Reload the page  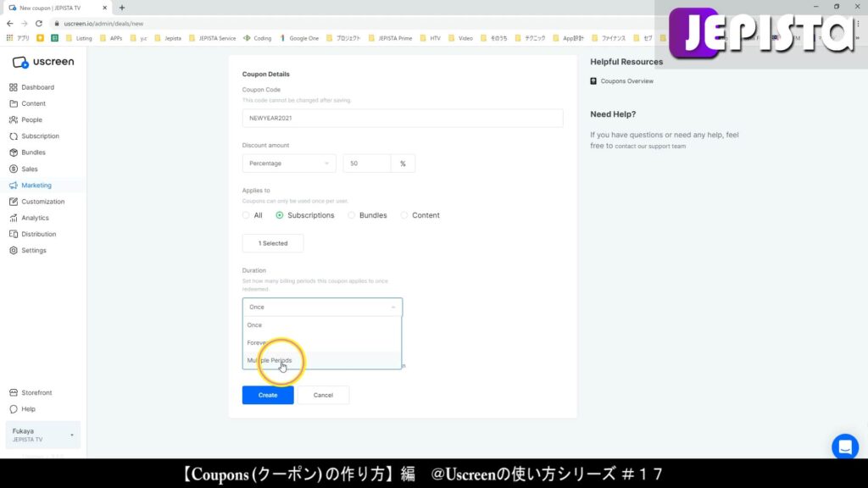[39, 24]
